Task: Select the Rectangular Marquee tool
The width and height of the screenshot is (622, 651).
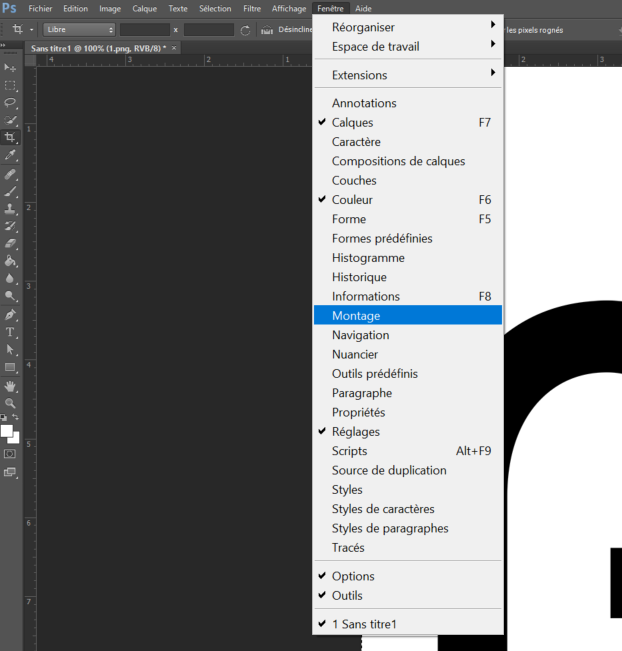Action: coord(10,85)
